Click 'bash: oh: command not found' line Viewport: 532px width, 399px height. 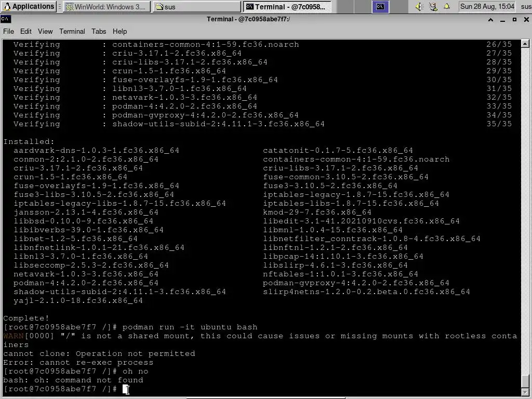73,380
